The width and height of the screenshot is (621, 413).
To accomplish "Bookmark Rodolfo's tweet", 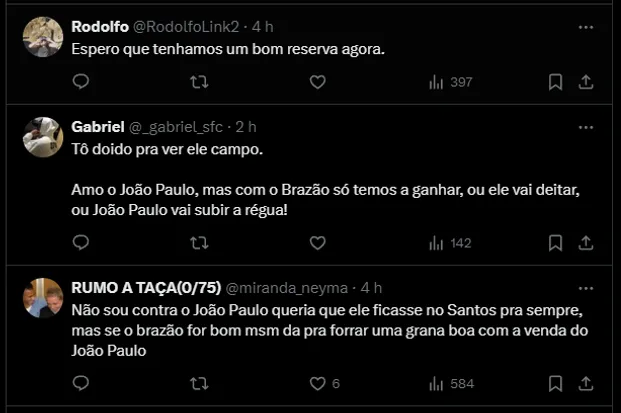I will 556,82.
